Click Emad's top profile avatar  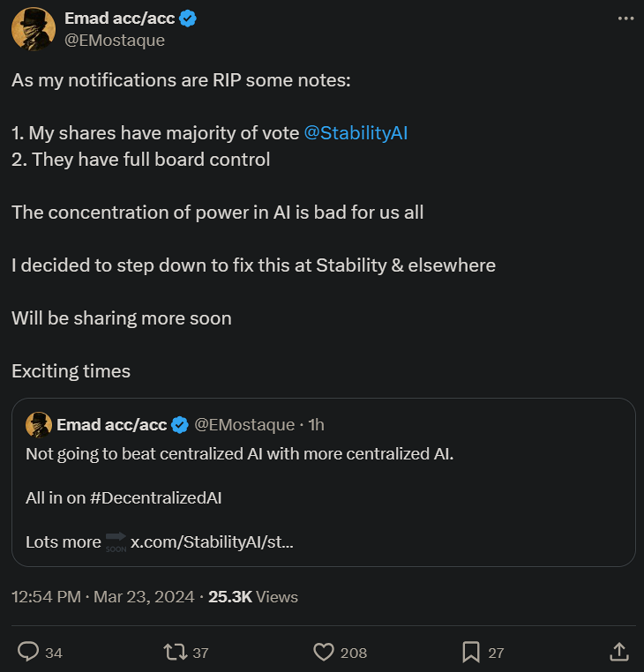tap(34, 29)
